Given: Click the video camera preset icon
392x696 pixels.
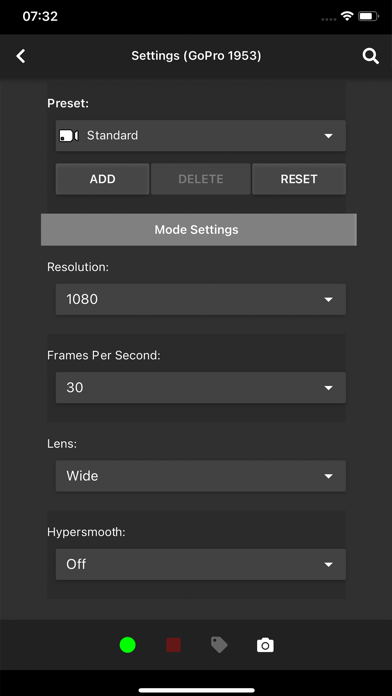Looking at the screenshot, I should [x=69, y=135].
